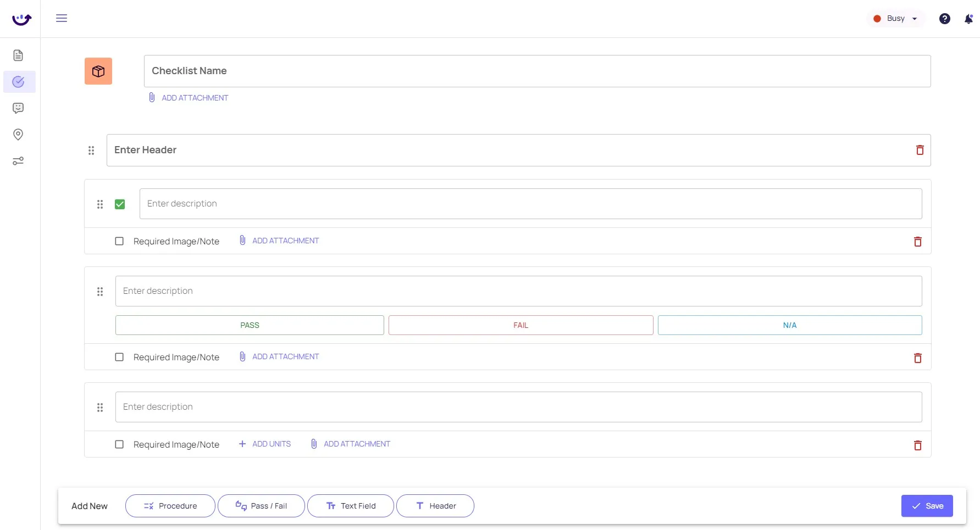Select the PASS option
The image size is (980, 530).
250,325
